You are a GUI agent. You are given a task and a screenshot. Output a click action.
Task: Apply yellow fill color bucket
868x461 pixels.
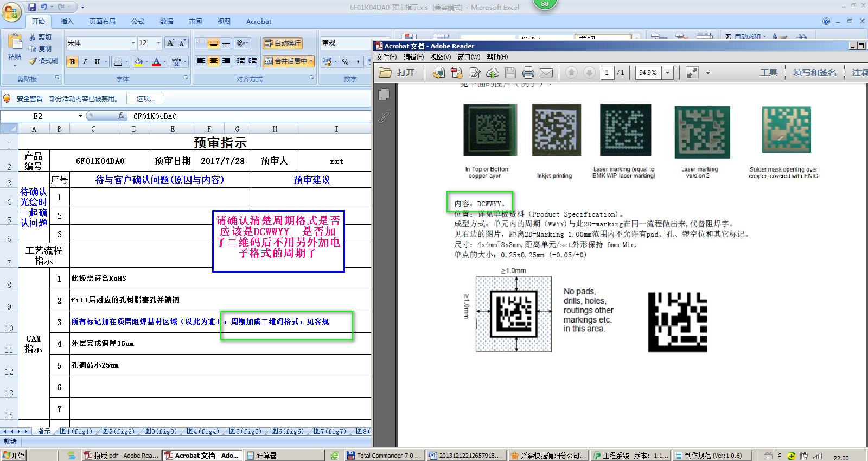[x=139, y=62]
